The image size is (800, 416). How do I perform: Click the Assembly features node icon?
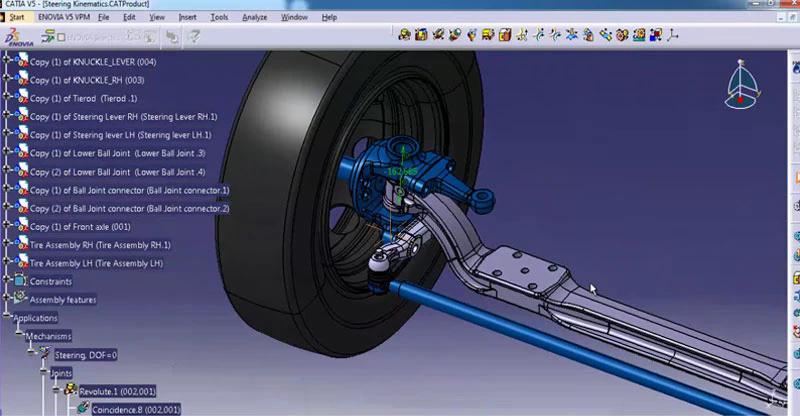click(x=22, y=300)
